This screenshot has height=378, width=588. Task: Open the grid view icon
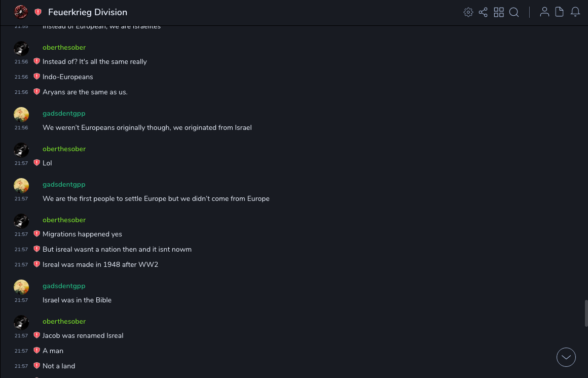pyautogui.click(x=499, y=12)
